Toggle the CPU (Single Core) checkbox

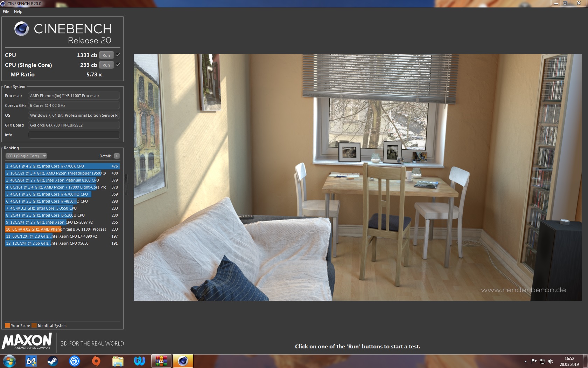point(118,65)
